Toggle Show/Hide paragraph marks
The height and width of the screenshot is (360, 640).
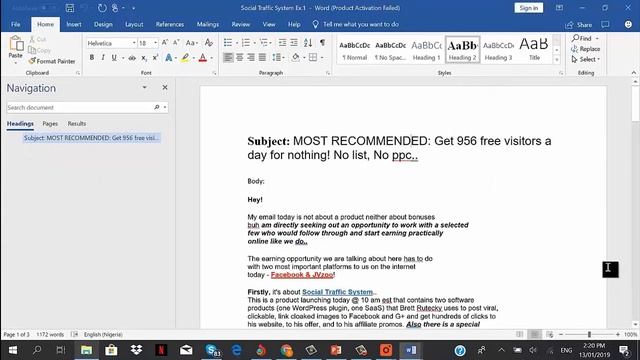(322, 42)
